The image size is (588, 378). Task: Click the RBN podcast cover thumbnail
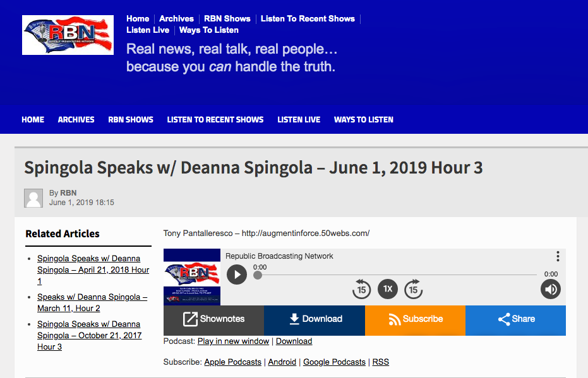192,277
